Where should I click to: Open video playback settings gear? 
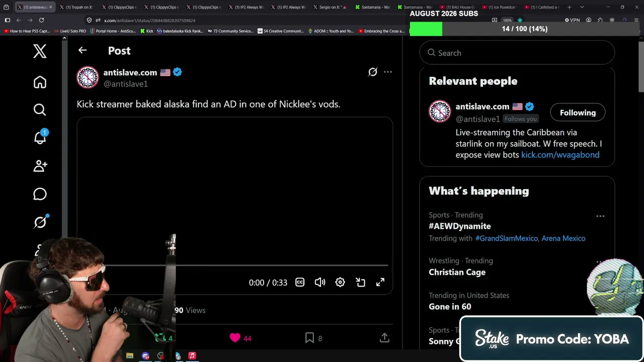(340, 282)
